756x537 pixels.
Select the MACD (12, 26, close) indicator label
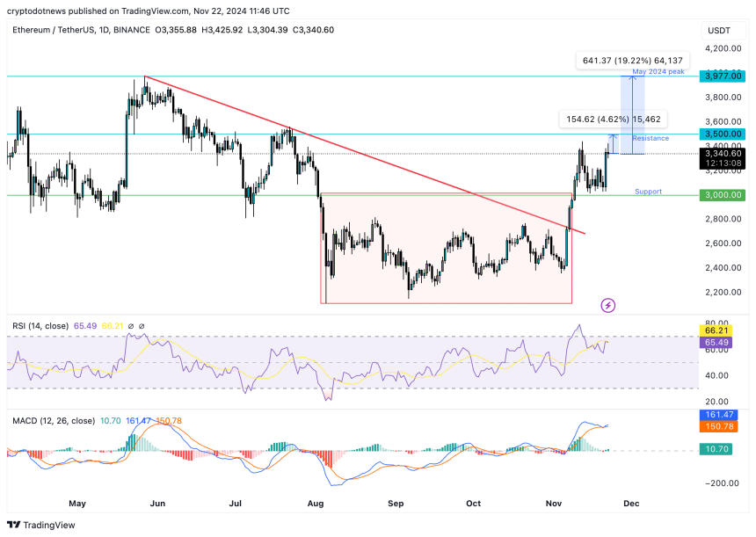52,422
